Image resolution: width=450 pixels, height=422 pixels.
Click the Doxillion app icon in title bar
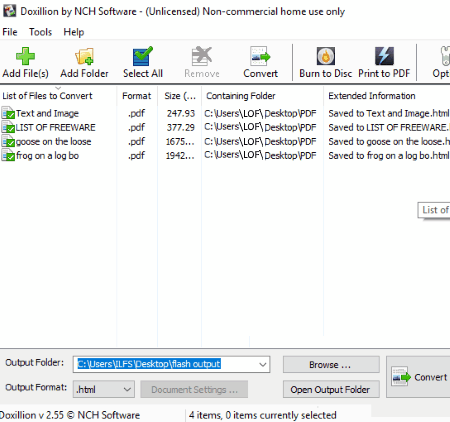click(9, 11)
